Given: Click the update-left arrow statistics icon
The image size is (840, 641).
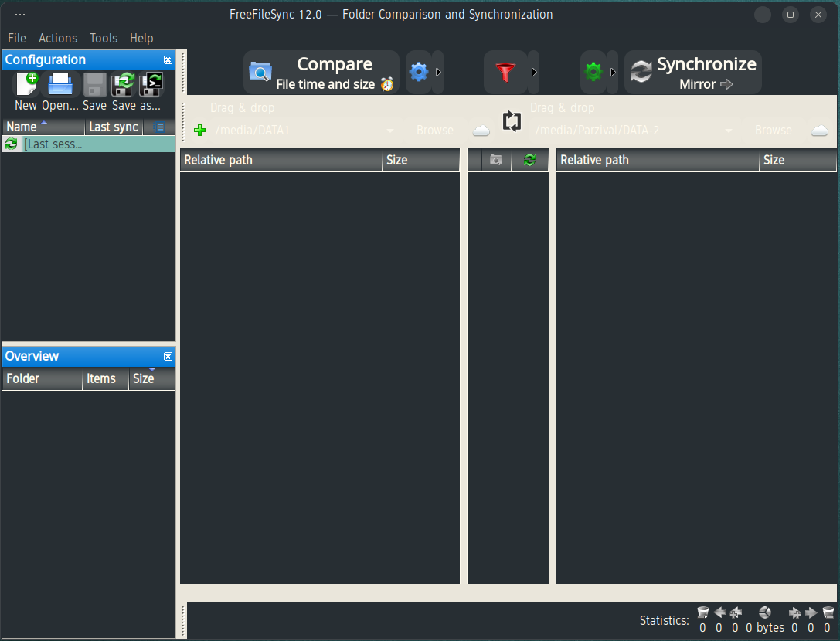Looking at the screenshot, I should coord(719,612).
